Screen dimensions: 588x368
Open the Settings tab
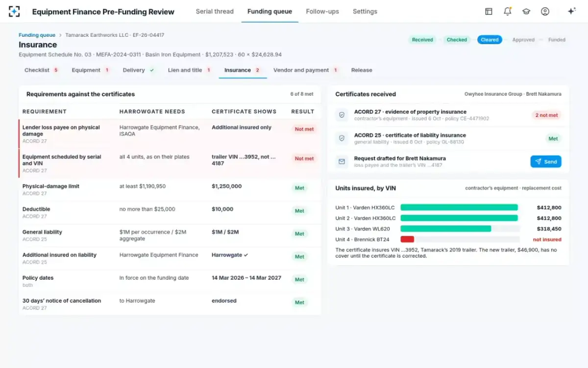click(x=365, y=11)
